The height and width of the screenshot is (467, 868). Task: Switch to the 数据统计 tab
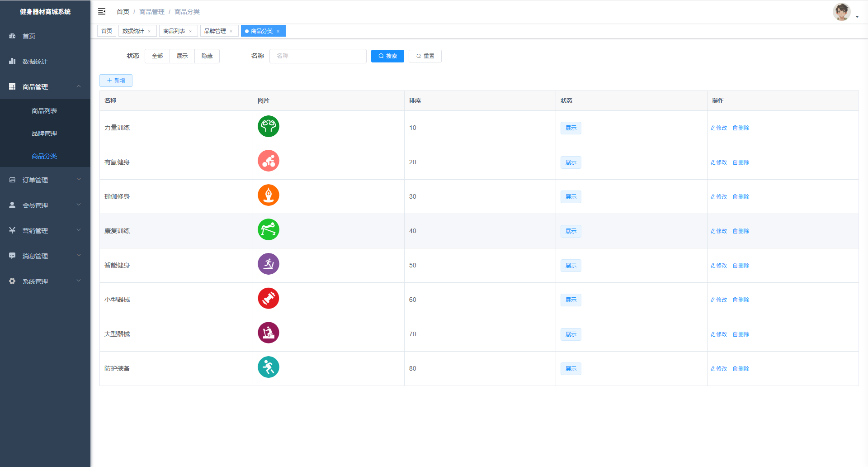[x=133, y=31]
